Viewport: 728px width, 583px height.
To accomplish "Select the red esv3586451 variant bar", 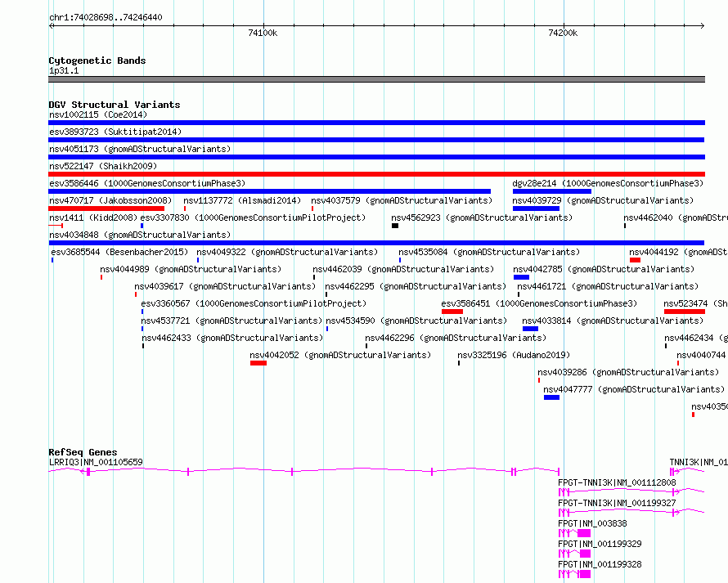I will 452,312.
